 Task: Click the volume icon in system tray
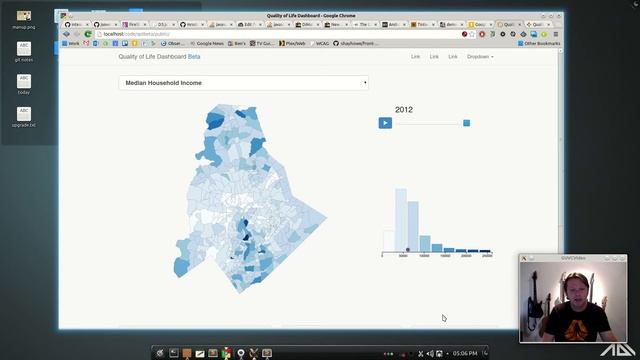(430, 353)
